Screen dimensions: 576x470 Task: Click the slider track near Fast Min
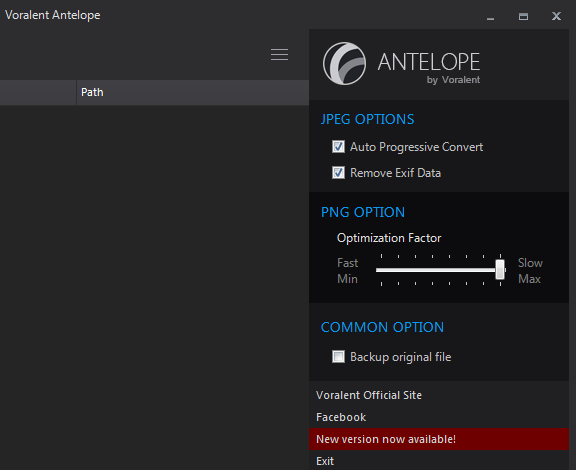pyautogui.click(x=382, y=270)
